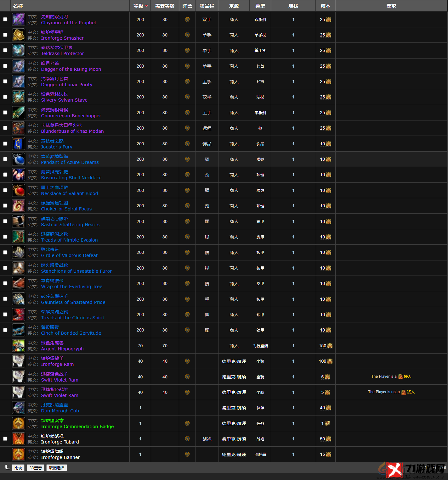Image resolution: width=448 pixels, height=480 pixels.
Task: Click the 3D查看 button
Action: (x=36, y=468)
